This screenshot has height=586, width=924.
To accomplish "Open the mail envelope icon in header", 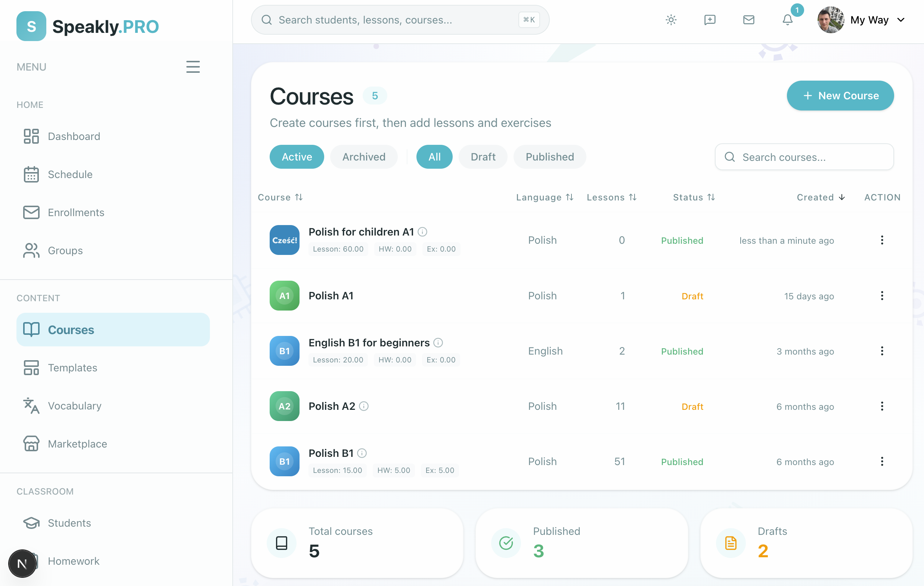I will [748, 20].
